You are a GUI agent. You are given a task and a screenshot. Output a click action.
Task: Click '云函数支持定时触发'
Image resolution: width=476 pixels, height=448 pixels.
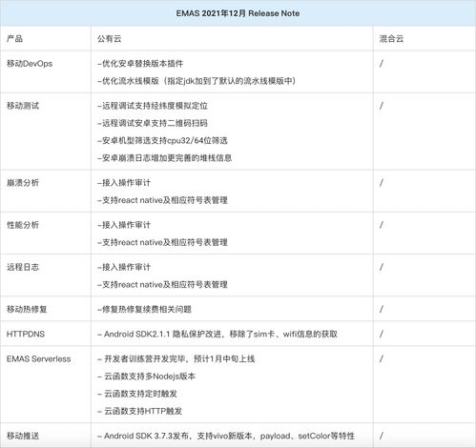pyautogui.click(x=137, y=394)
